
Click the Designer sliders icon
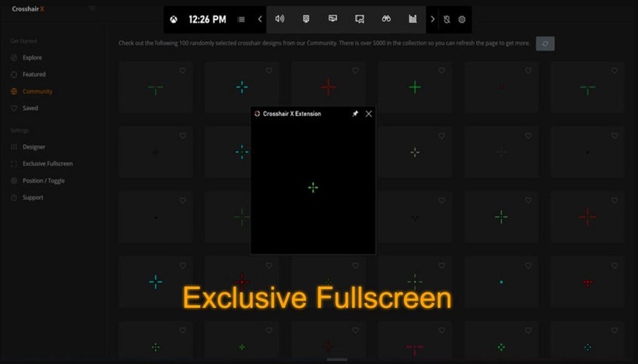coord(14,147)
